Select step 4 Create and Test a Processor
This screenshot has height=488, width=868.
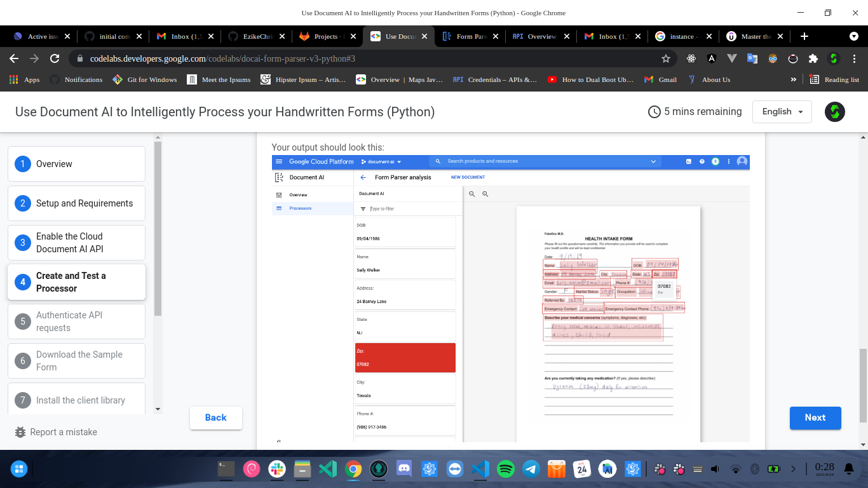click(x=76, y=282)
